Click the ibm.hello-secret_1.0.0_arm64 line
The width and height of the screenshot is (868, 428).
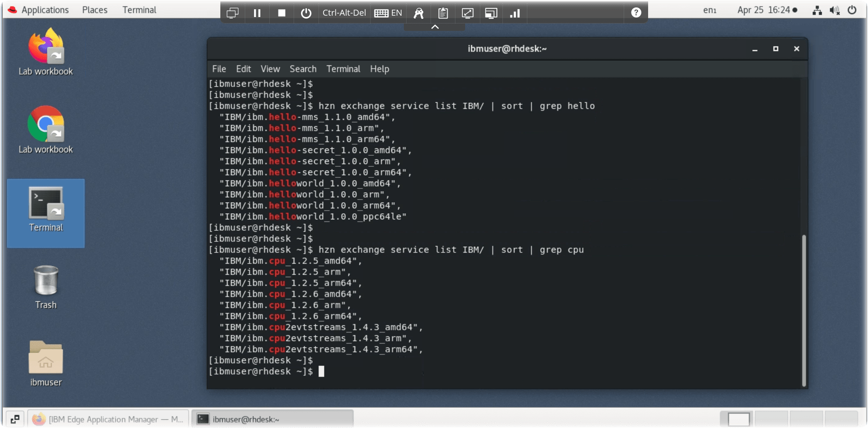pos(315,172)
